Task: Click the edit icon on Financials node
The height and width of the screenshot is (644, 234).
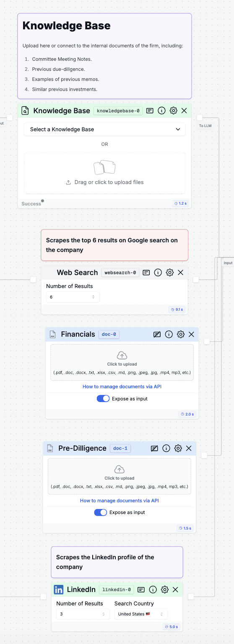Action: pos(157,335)
